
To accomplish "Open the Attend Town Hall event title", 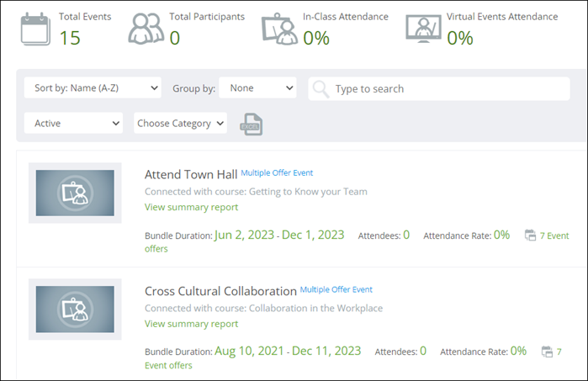I will click(x=191, y=174).
